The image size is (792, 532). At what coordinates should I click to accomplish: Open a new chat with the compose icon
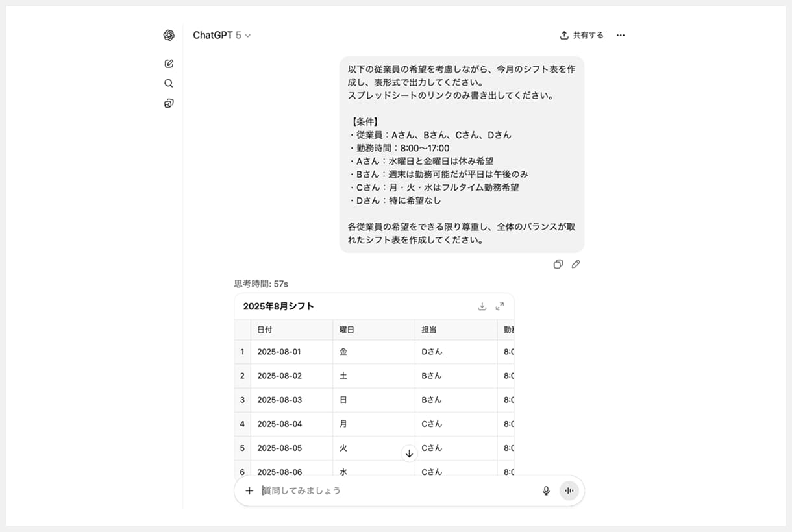click(x=169, y=63)
